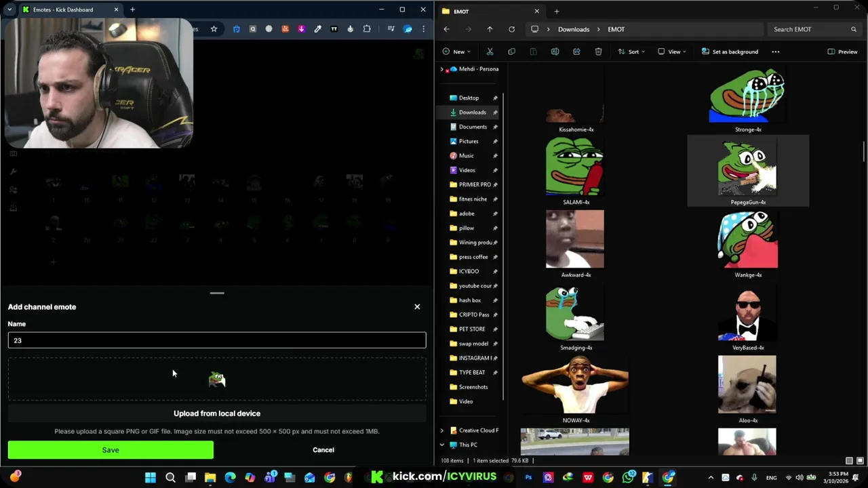Cut the selected file
Viewport: 868px width, 488px height.
pyautogui.click(x=490, y=52)
